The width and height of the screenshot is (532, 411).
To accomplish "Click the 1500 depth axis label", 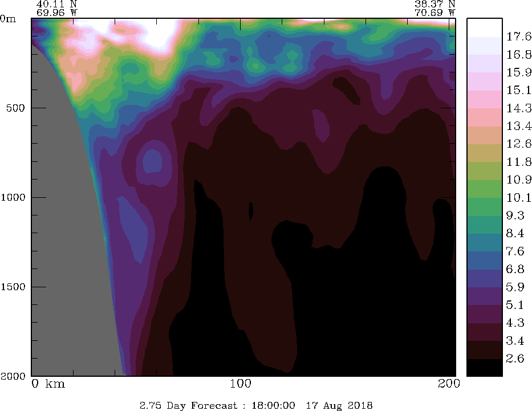I will tap(13, 287).
